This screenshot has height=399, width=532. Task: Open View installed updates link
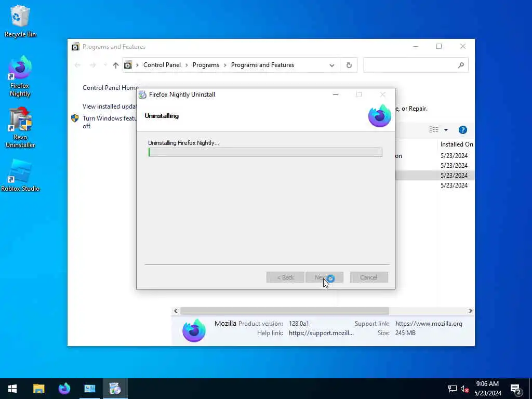tap(110, 106)
